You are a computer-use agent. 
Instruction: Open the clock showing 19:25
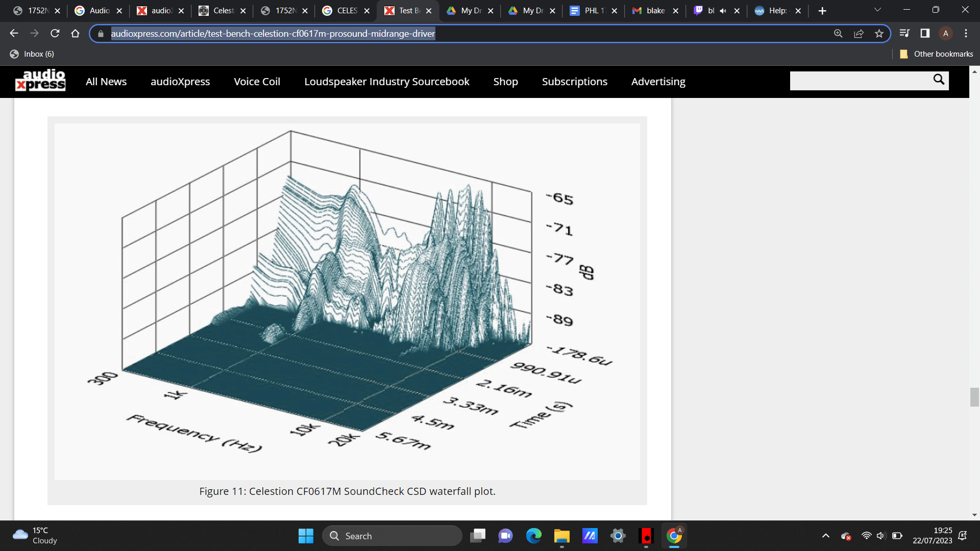point(932,536)
